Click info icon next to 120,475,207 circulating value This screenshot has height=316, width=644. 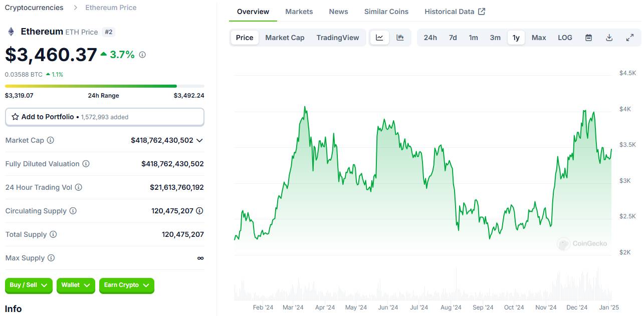coord(199,211)
